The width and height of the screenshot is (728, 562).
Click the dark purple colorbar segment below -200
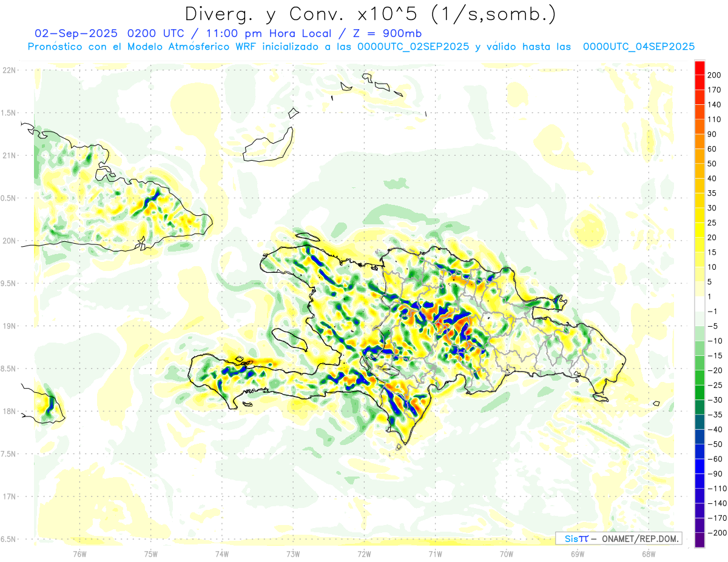(699, 540)
